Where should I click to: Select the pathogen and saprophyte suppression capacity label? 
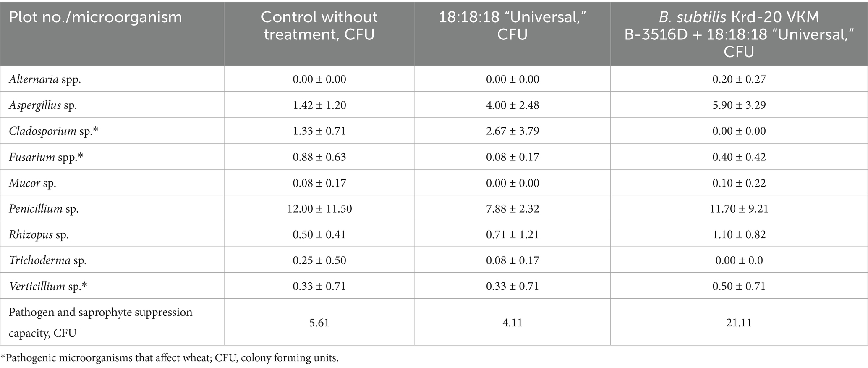[x=101, y=322]
